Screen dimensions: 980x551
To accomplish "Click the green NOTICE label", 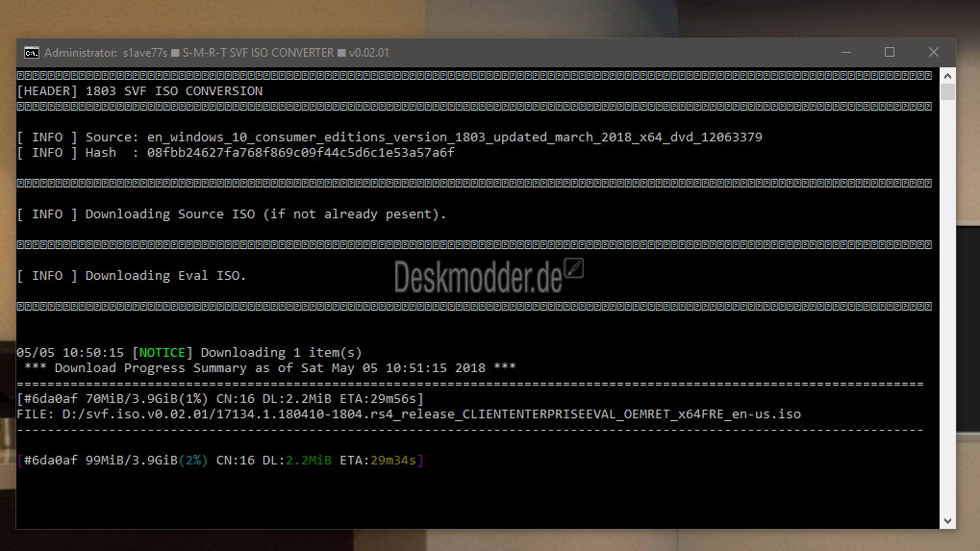I will click(x=162, y=353).
